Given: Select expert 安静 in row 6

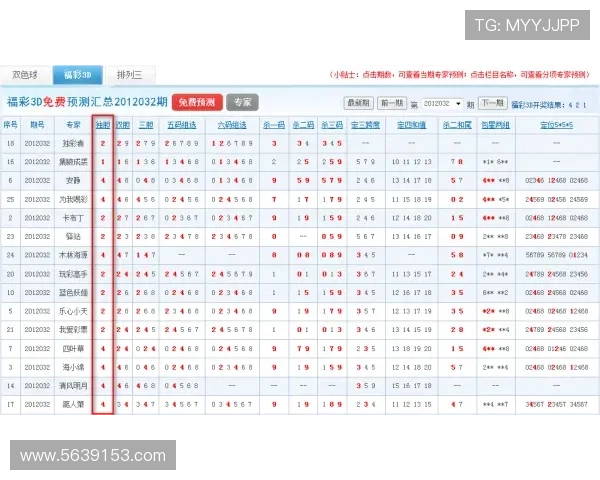Looking at the screenshot, I should point(73,180).
